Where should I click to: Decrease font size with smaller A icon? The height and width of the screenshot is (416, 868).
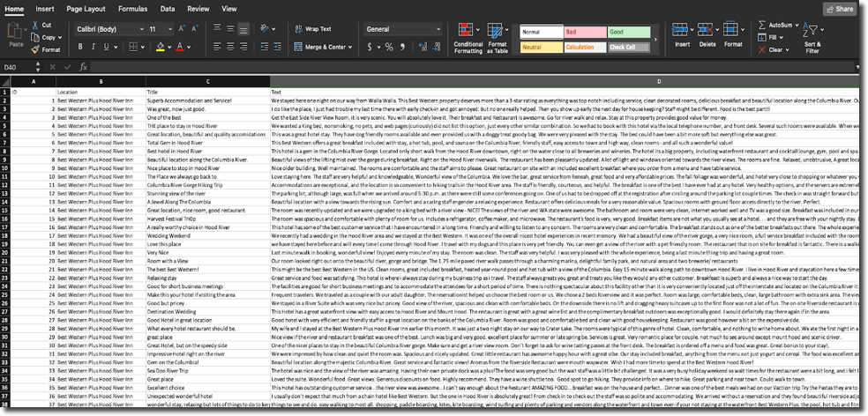click(x=195, y=29)
